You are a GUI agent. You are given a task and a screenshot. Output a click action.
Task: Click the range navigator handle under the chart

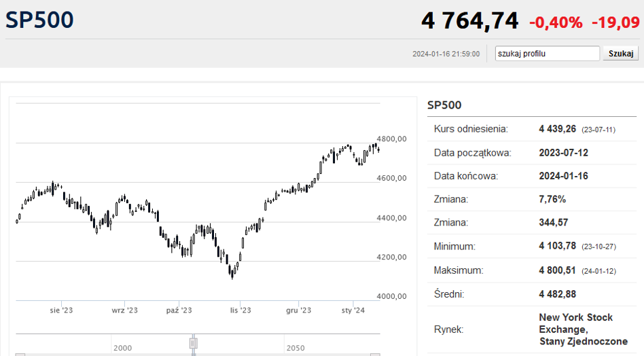pyautogui.click(x=194, y=343)
